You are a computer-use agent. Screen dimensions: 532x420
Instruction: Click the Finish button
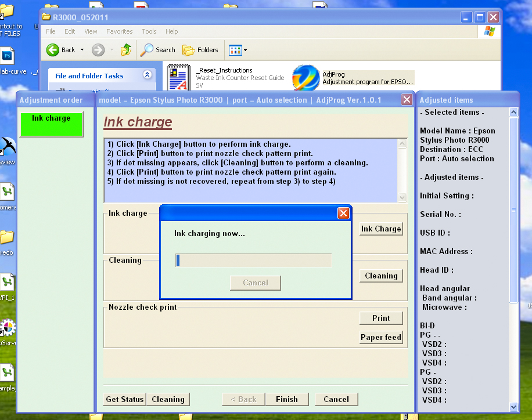point(287,399)
